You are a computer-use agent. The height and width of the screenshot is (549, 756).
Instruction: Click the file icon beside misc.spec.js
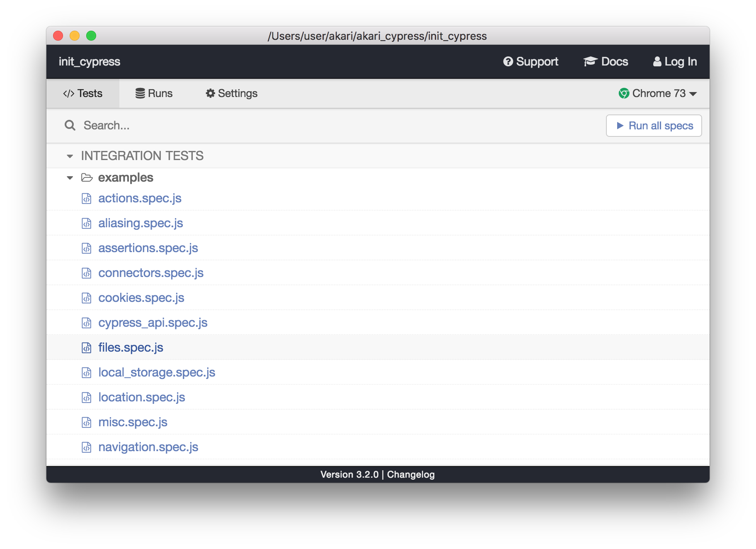pos(86,423)
